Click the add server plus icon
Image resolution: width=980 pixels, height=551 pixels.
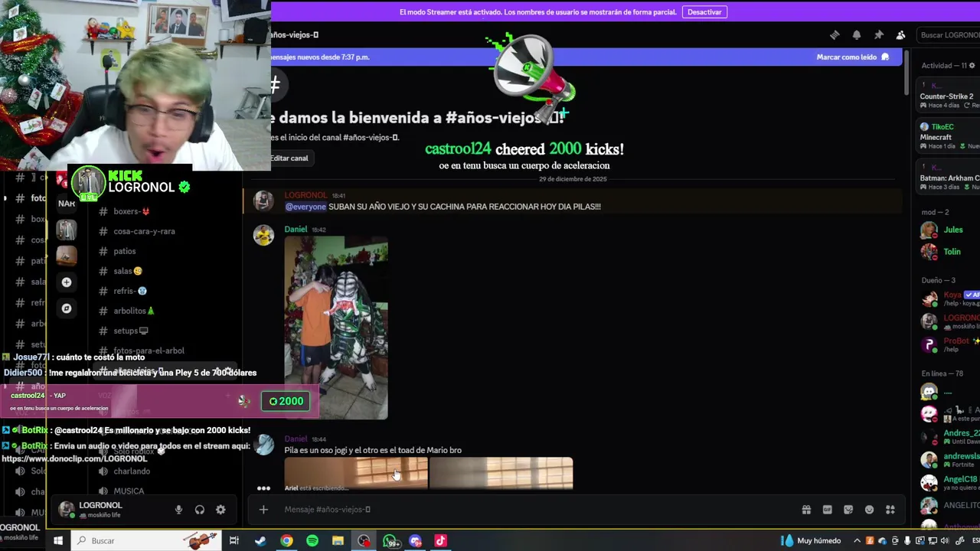(67, 282)
